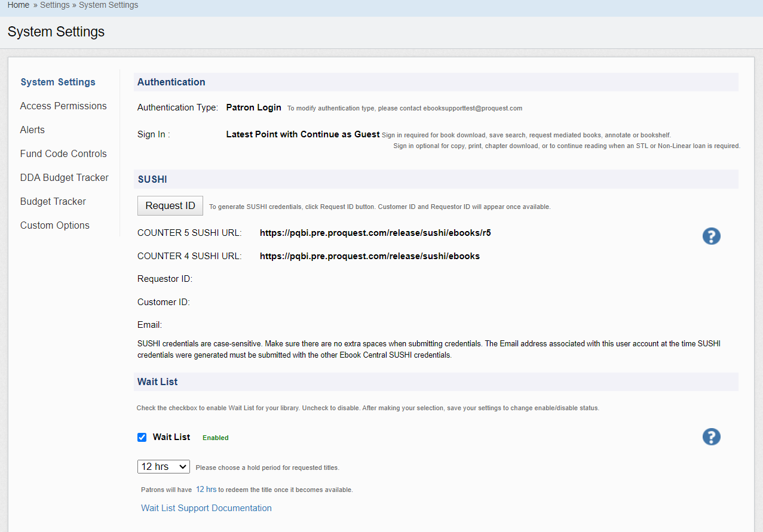
Task: Open the Alerts settings section
Action: pos(32,130)
